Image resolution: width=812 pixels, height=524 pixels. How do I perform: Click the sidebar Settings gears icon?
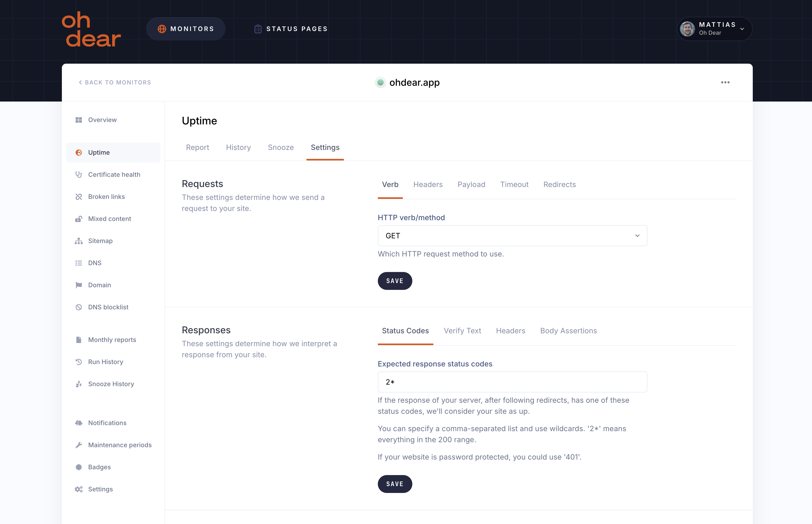pyautogui.click(x=79, y=489)
